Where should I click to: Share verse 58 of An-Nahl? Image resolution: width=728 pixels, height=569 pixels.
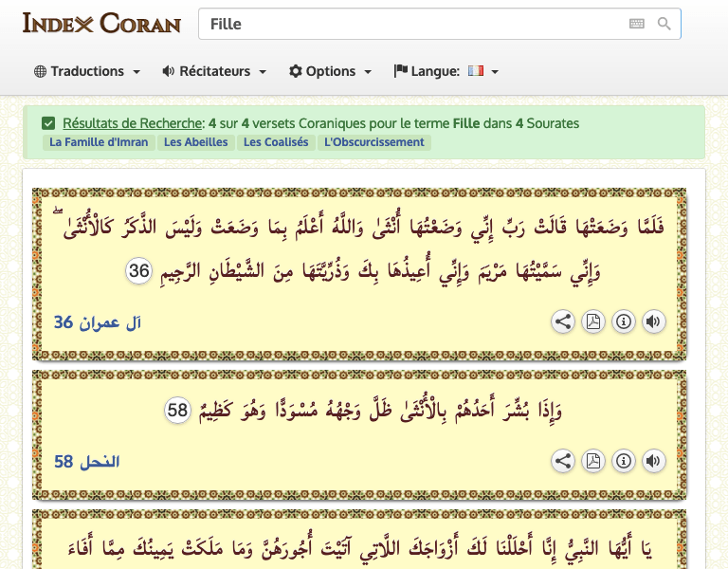tap(563, 461)
